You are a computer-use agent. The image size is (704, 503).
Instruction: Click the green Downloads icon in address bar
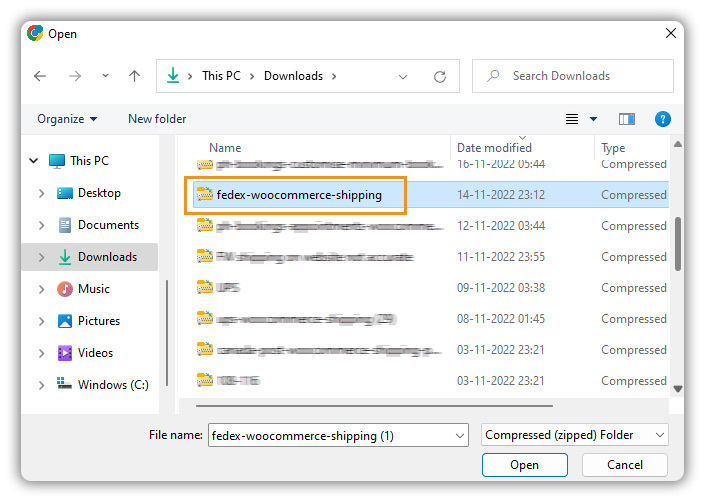tap(173, 75)
